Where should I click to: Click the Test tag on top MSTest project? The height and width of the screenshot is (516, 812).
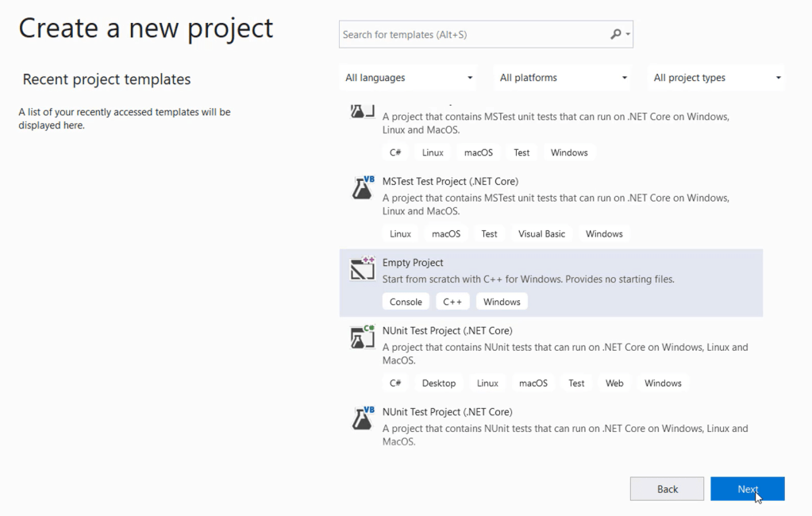(521, 152)
